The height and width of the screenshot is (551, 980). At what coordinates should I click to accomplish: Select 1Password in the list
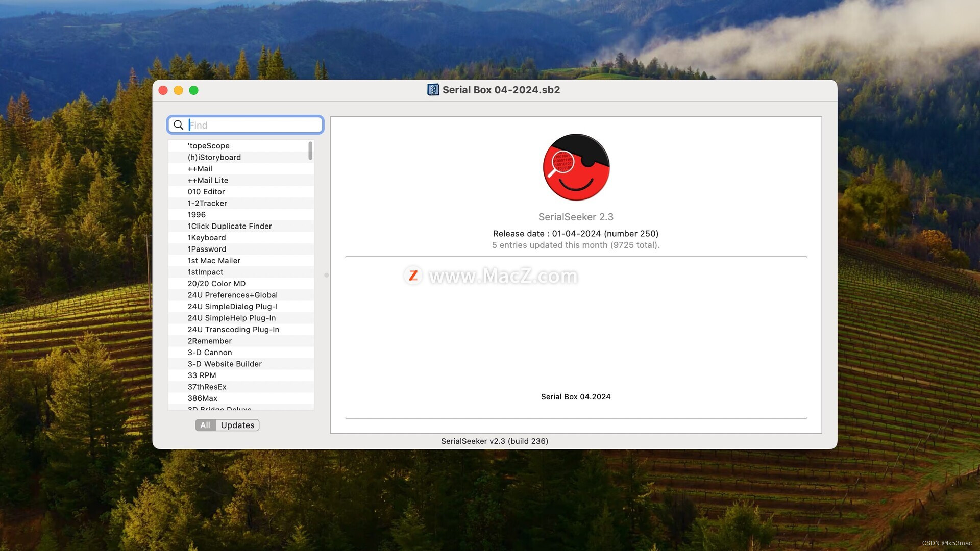[x=207, y=249]
